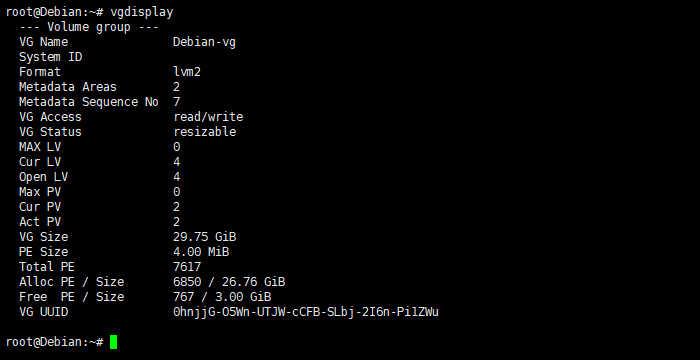Viewport: 700px width, 360px height.
Task: Click the Free PE value 767 / 3.00 GiB
Action: tap(222, 297)
